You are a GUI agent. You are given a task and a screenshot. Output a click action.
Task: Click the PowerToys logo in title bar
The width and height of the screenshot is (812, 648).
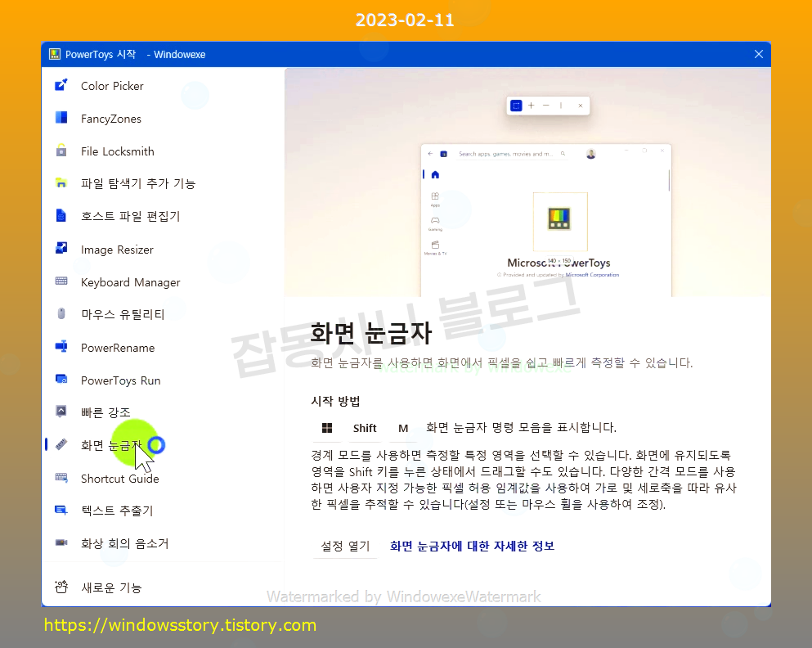click(54, 54)
